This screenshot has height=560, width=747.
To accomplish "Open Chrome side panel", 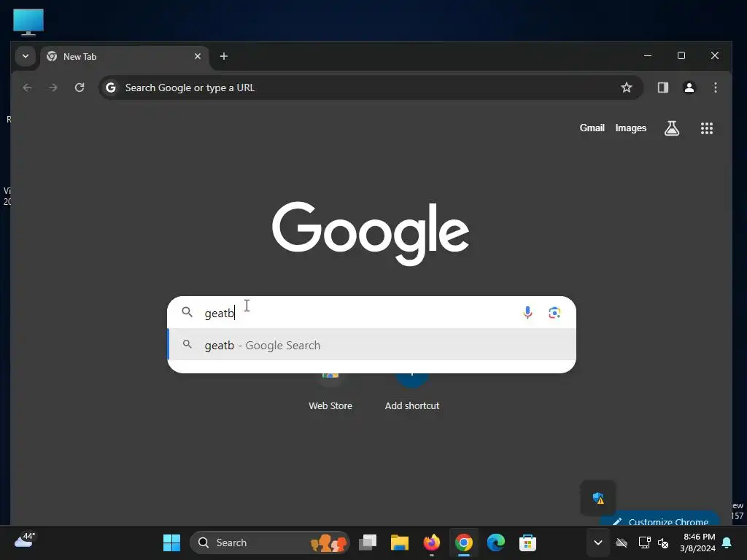I will [662, 87].
